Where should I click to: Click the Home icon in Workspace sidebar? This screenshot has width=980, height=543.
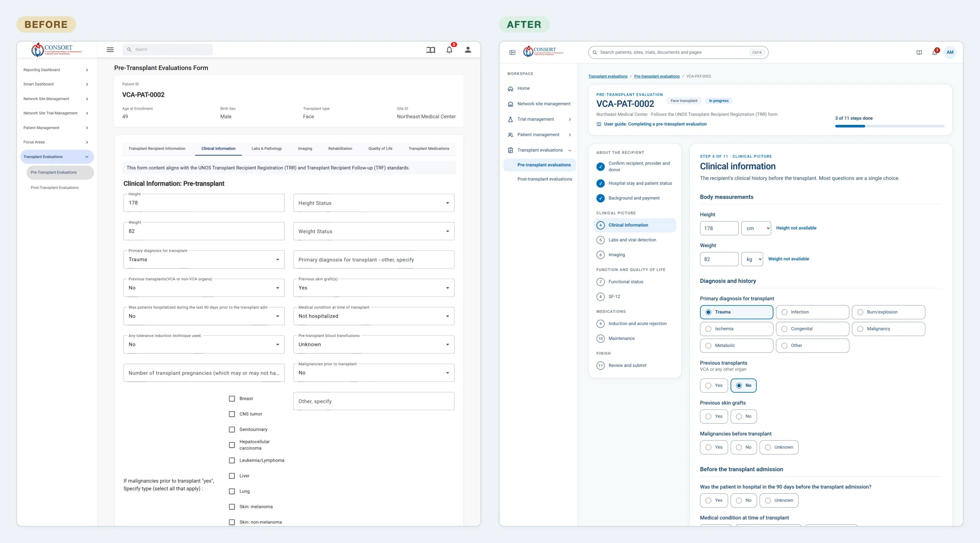[x=510, y=88]
